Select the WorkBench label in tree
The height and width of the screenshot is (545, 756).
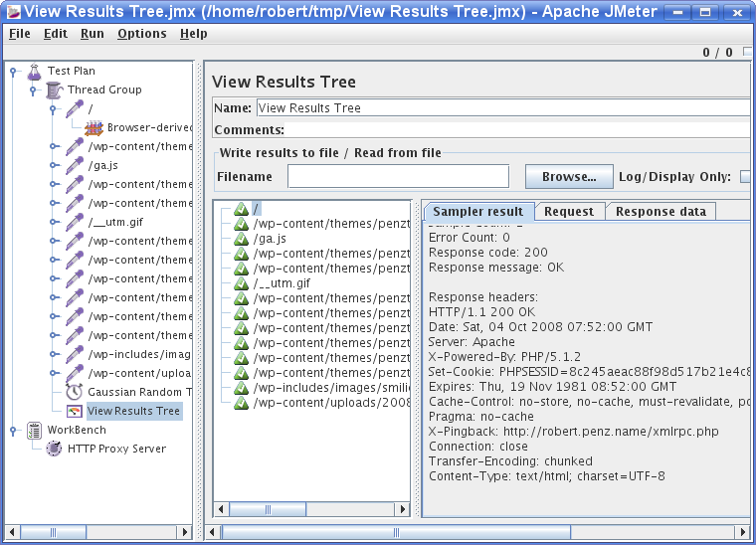(77, 430)
